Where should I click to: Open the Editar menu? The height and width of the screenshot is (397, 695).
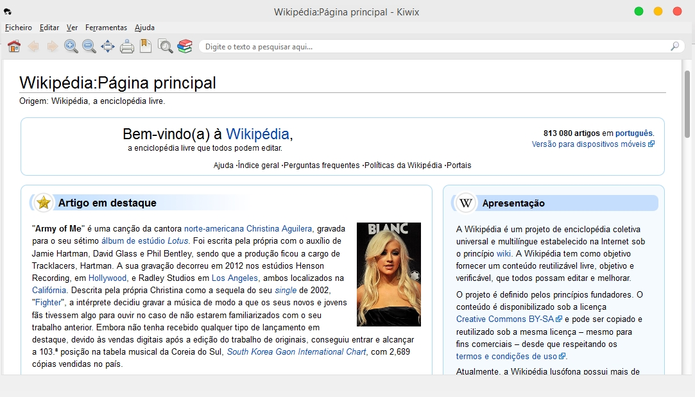(x=49, y=27)
